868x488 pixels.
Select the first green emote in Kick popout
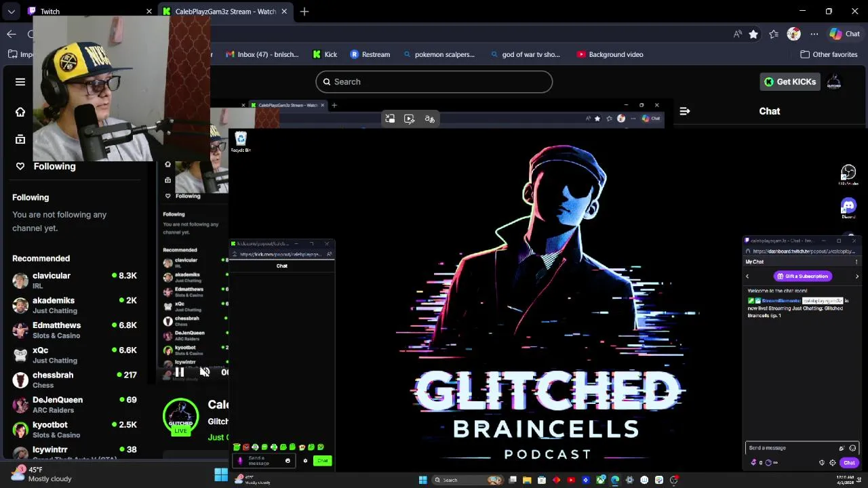pyautogui.click(x=236, y=447)
